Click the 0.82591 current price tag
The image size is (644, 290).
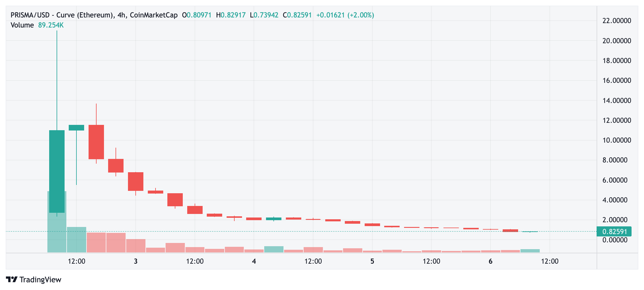click(614, 231)
